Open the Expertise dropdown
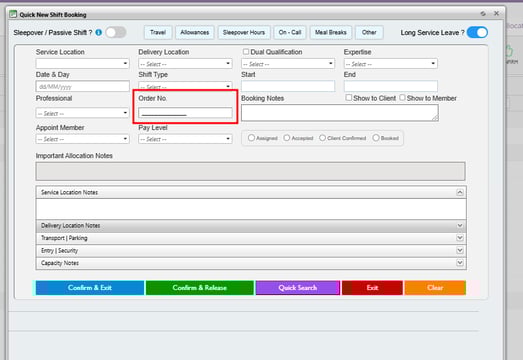The height and width of the screenshot is (360, 523). point(391,63)
